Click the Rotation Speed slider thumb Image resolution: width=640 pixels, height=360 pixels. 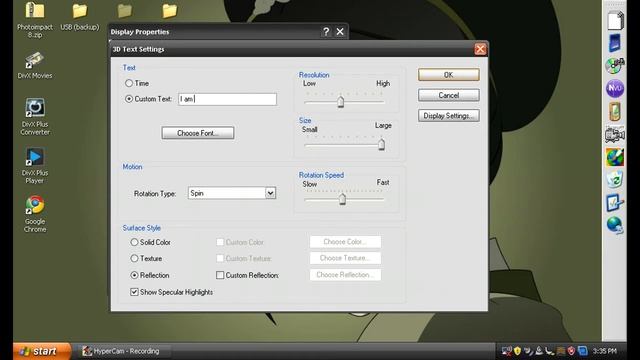(x=342, y=199)
